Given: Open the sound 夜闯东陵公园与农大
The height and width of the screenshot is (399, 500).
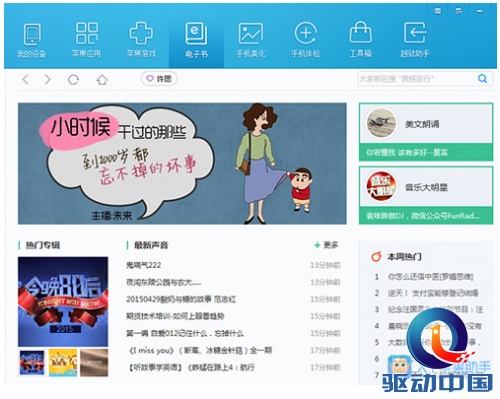Looking at the screenshot, I should pos(163,282).
